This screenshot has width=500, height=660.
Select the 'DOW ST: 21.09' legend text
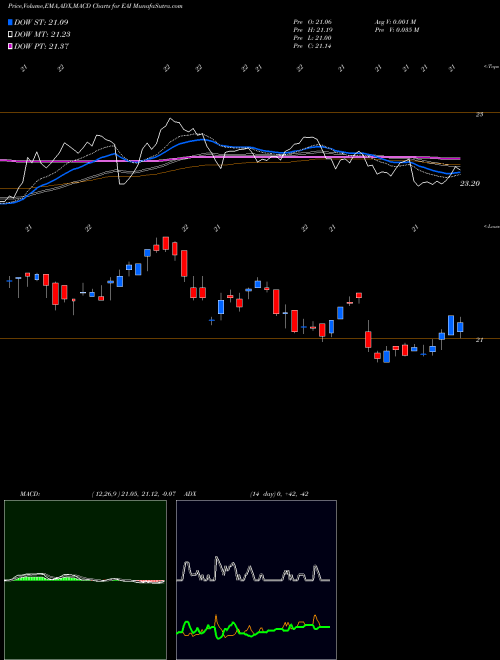(x=41, y=22)
